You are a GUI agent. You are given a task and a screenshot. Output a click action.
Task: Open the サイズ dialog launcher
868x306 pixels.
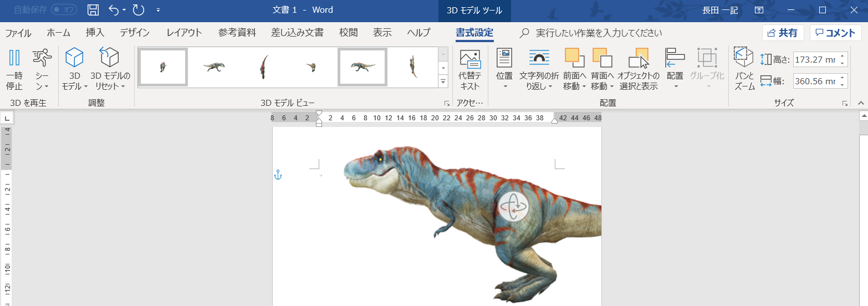coord(845,104)
